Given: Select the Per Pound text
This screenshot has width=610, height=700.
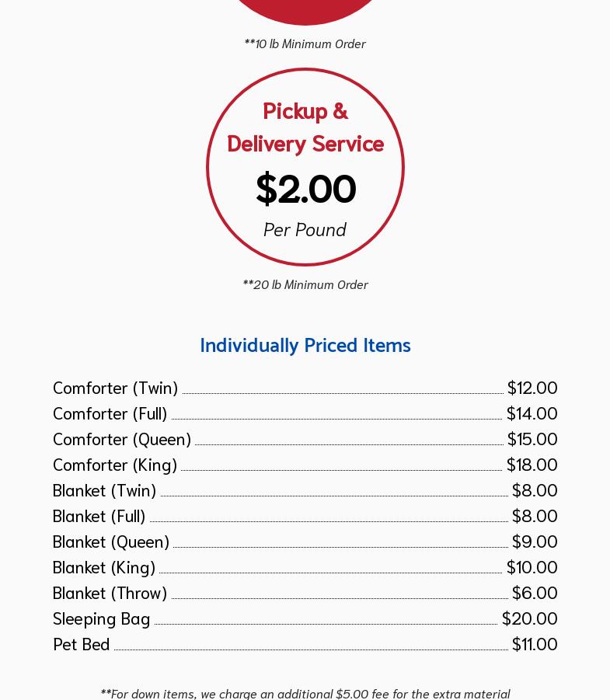Looking at the screenshot, I should point(305,229).
